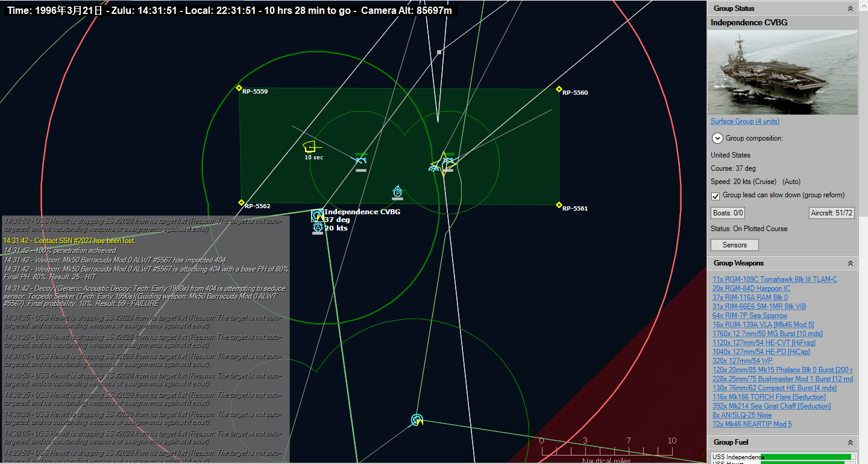Viewport: 868px width, 464px height.
Task: Click '100% penetration achieved' log entry
Action: coord(60,250)
